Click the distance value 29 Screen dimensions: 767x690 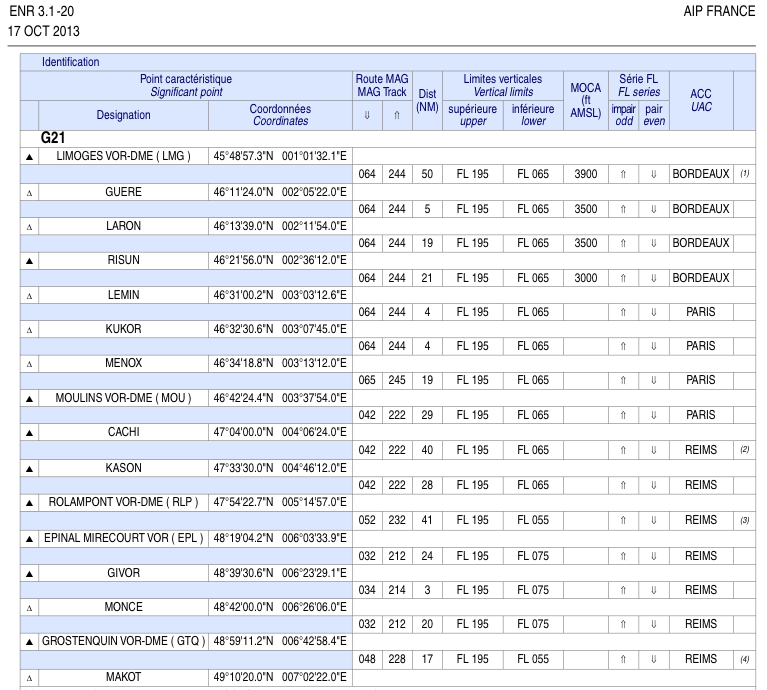[427, 415]
